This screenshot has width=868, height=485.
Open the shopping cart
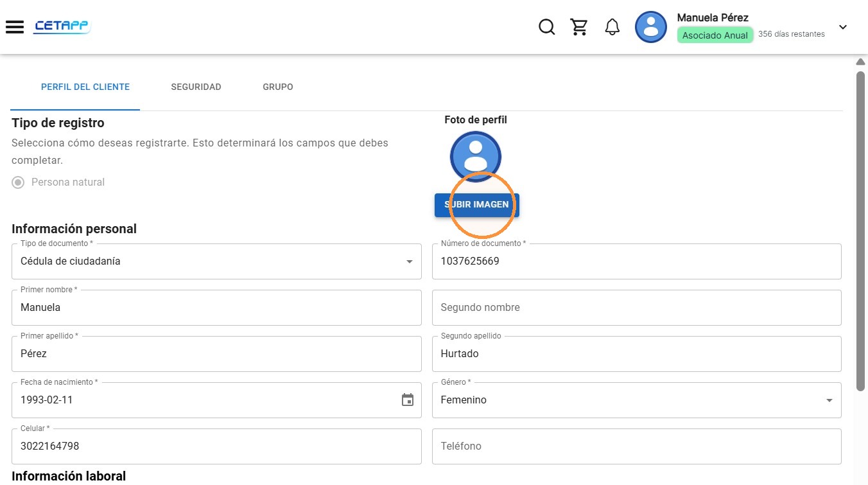pyautogui.click(x=579, y=27)
